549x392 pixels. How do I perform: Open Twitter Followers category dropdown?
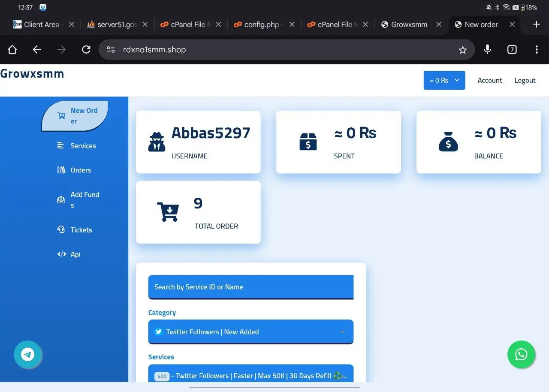tap(250, 332)
